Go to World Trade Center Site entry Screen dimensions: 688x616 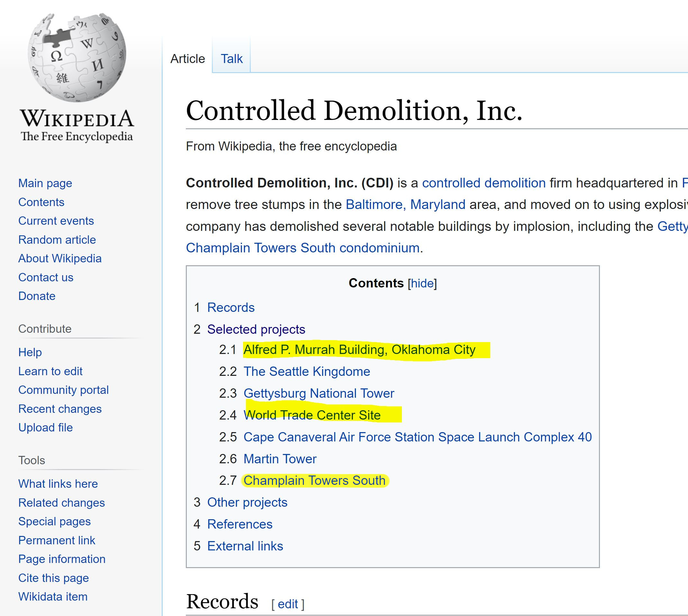click(x=312, y=415)
